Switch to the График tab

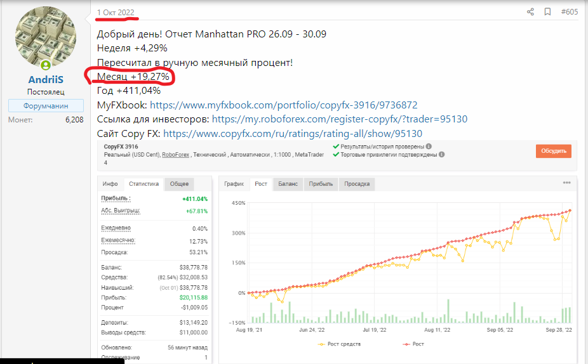point(234,184)
